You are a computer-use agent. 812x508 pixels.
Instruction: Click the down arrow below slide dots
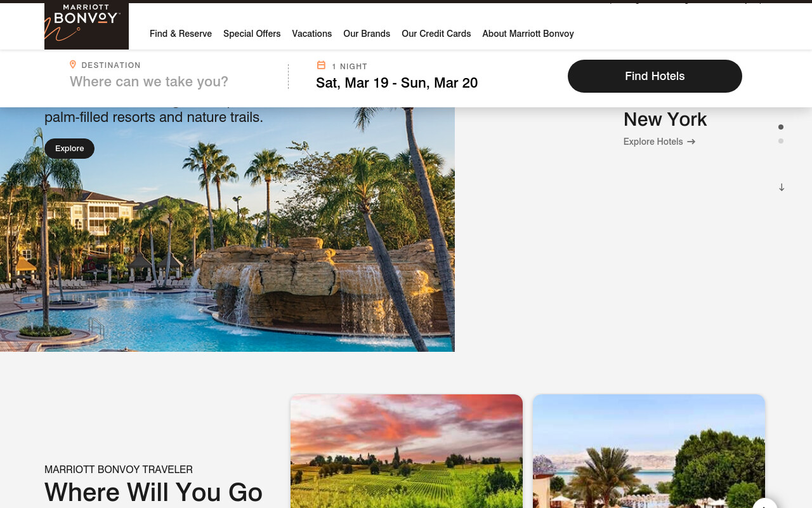tap(782, 187)
